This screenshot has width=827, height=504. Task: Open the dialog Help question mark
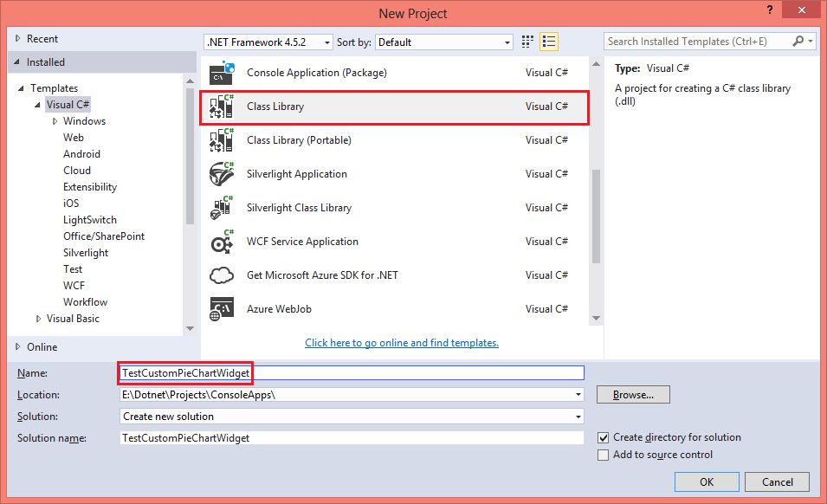(x=770, y=10)
